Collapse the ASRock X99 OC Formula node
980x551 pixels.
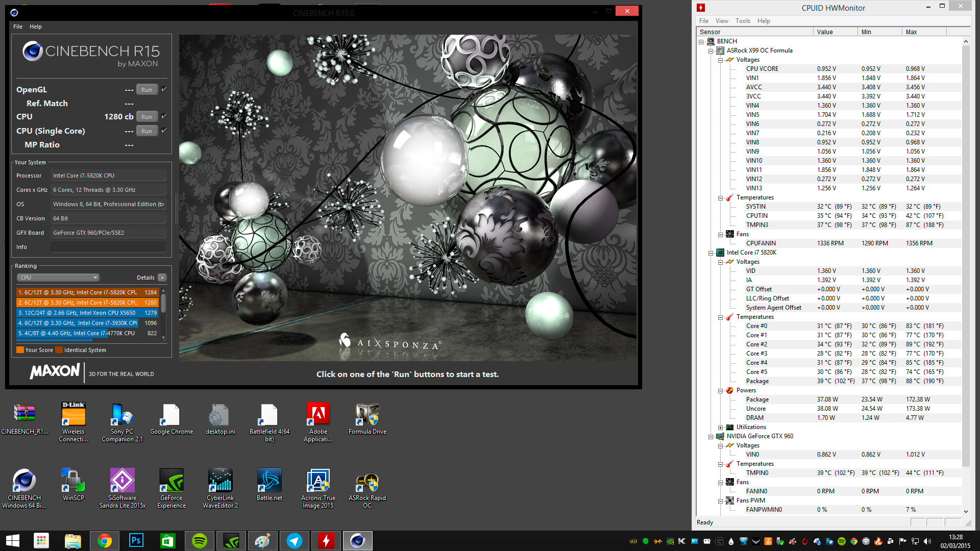point(710,51)
